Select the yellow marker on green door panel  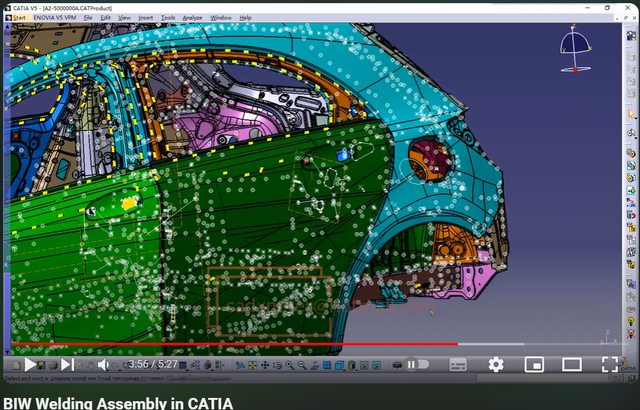pyautogui.click(x=128, y=203)
